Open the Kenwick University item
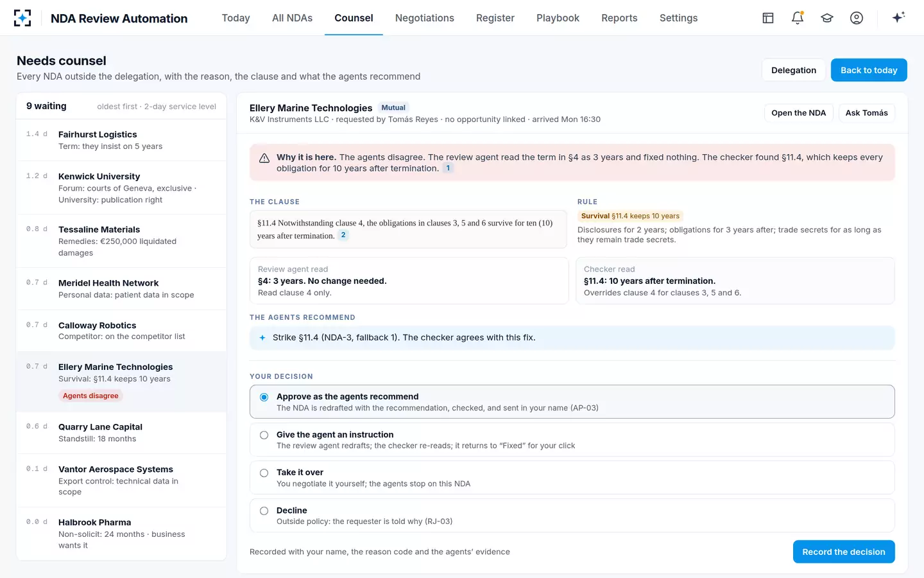The width and height of the screenshot is (924, 578). [121, 188]
